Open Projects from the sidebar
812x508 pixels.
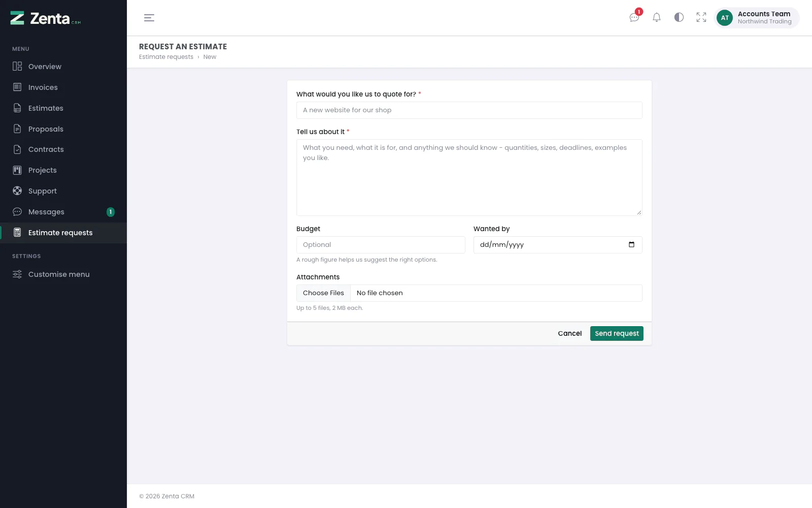(63, 170)
